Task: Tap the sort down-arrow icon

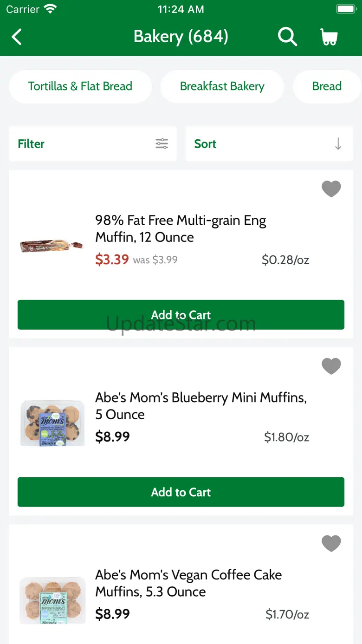Action: point(338,143)
